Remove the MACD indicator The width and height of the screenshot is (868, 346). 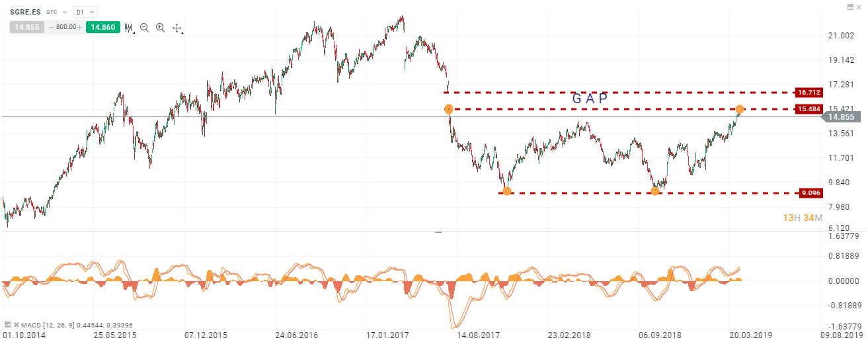[x=16, y=325]
